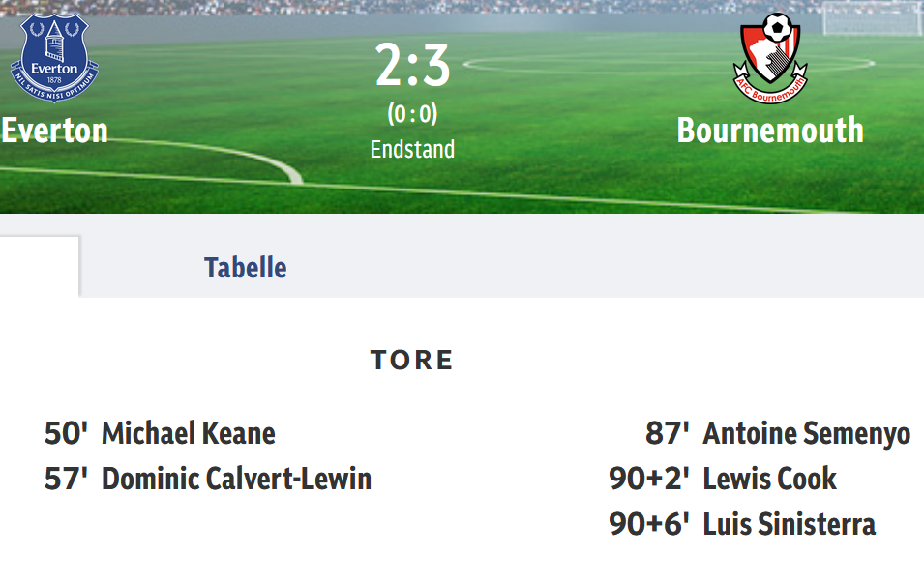Open the Everton team name link
924x582 pixels.
pos(55,130)
